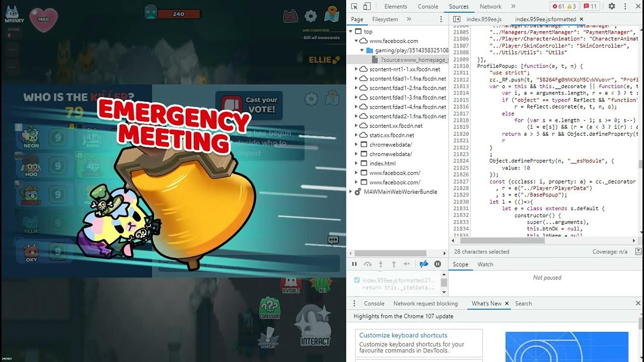
Task: Click the Scope tab in debugger
Action: pyautogui.click(x=460, y=264)
